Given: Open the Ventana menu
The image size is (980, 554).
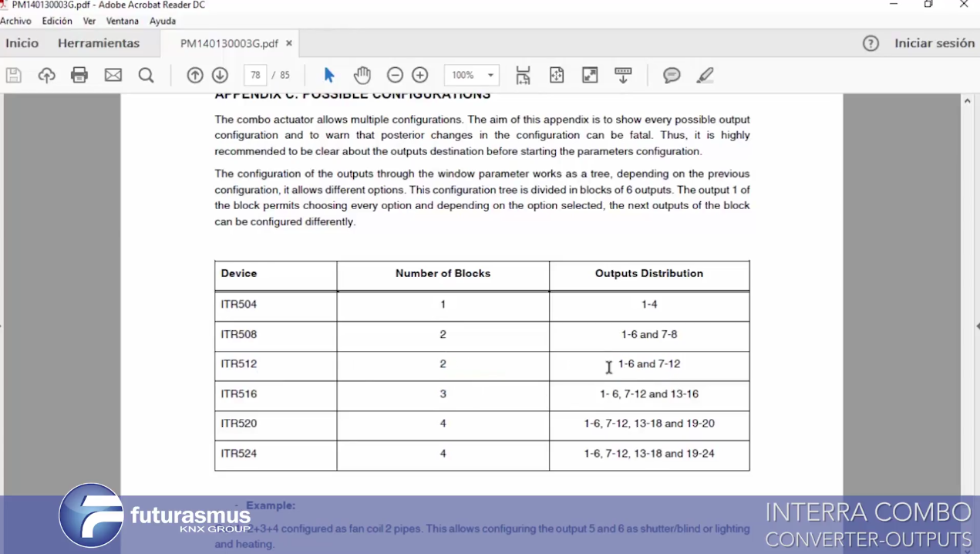Looking at the screenshot, I should point(122,21).
